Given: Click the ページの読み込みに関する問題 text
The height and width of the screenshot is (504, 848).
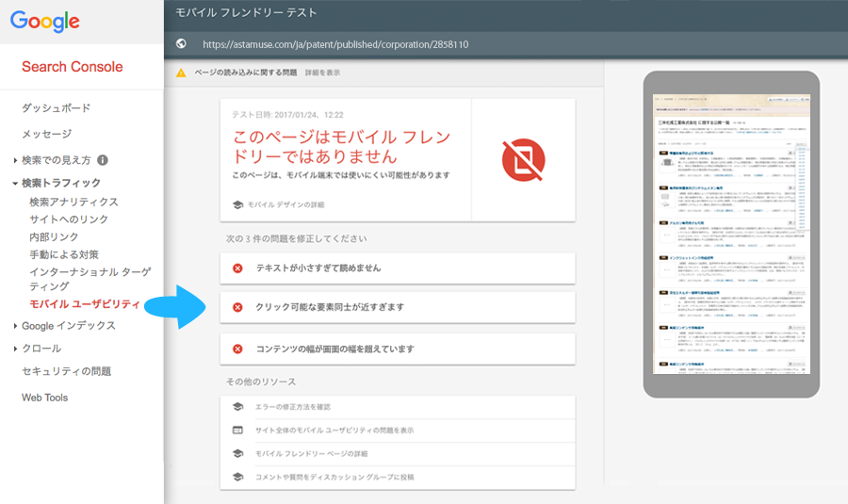Looking at the screenshot, I should pyautogui.click(x=246, y=73).
